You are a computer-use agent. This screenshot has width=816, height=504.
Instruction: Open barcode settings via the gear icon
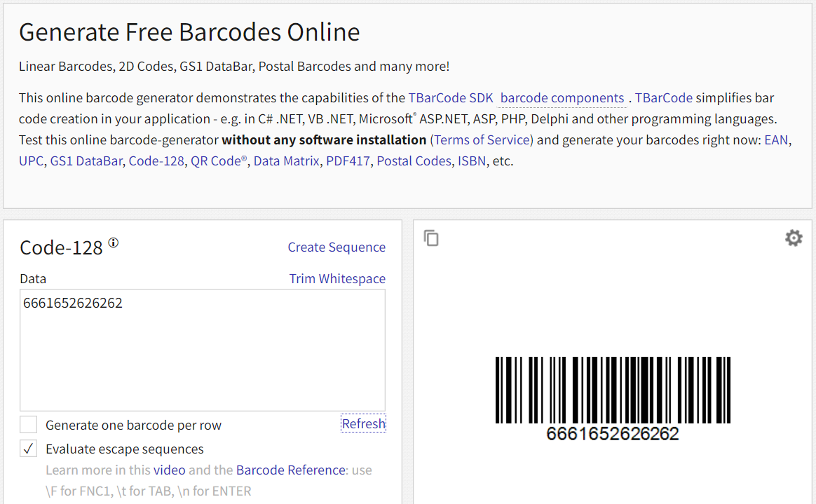(x=794, y=238)
